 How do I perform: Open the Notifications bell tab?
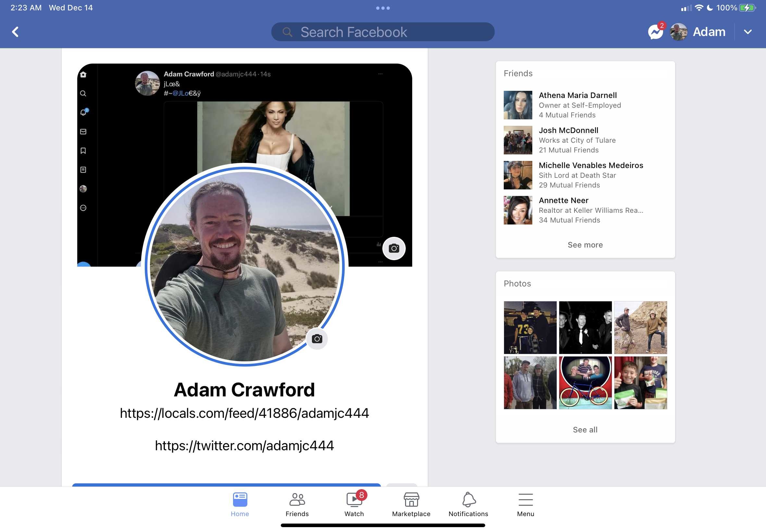pos(468,504)
